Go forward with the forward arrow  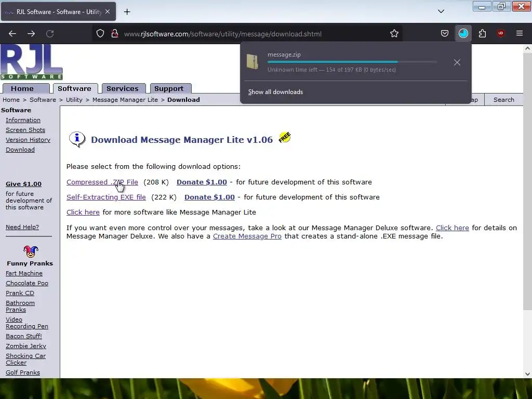click(x=31, y=34)
